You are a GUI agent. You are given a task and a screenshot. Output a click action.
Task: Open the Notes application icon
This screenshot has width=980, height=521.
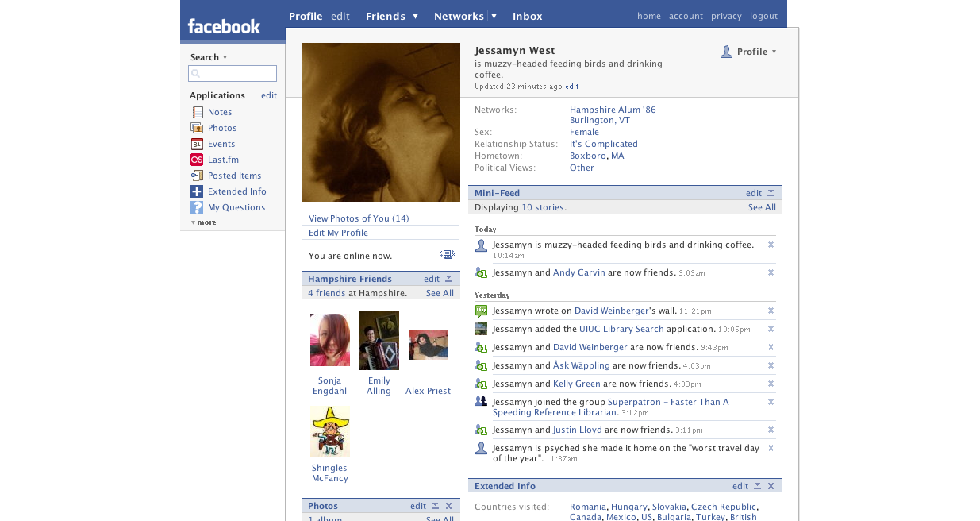tap(197, 112)
